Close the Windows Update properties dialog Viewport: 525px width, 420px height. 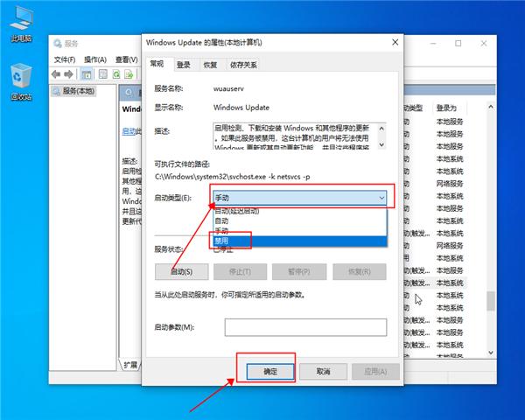pos(395,42)
